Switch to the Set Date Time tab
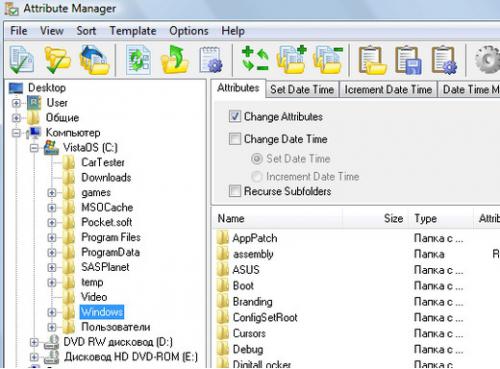 pyautogui.click(x=302, y=89)
